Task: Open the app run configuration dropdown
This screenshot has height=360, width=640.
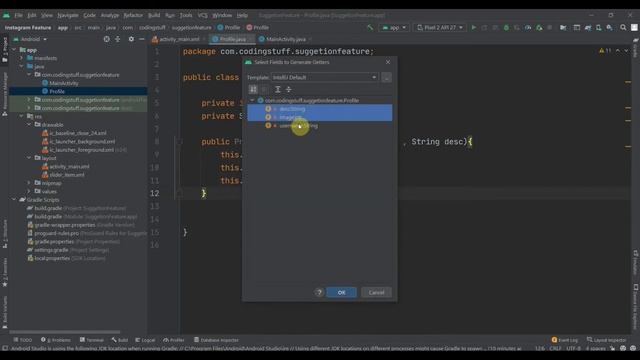Action: (394, 27)
